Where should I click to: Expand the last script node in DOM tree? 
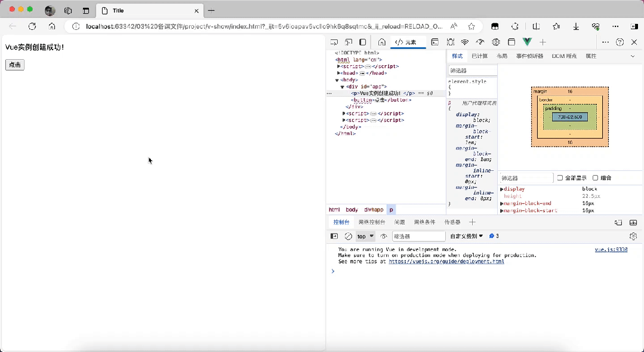(344, 120)
